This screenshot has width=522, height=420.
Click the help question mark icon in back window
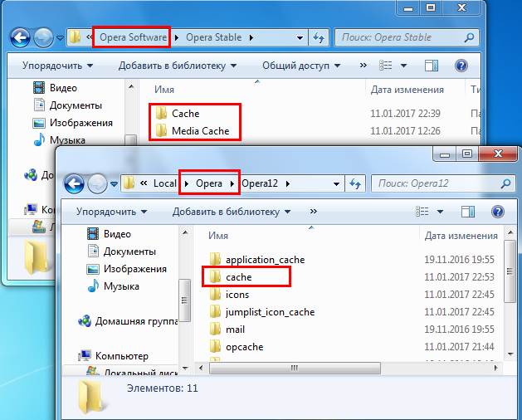click(461, 66)
